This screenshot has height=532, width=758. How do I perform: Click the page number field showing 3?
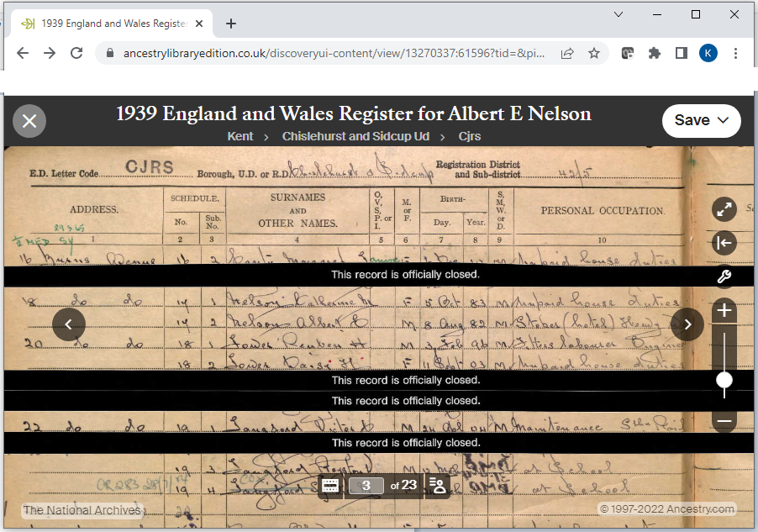(x=366, y=485)
